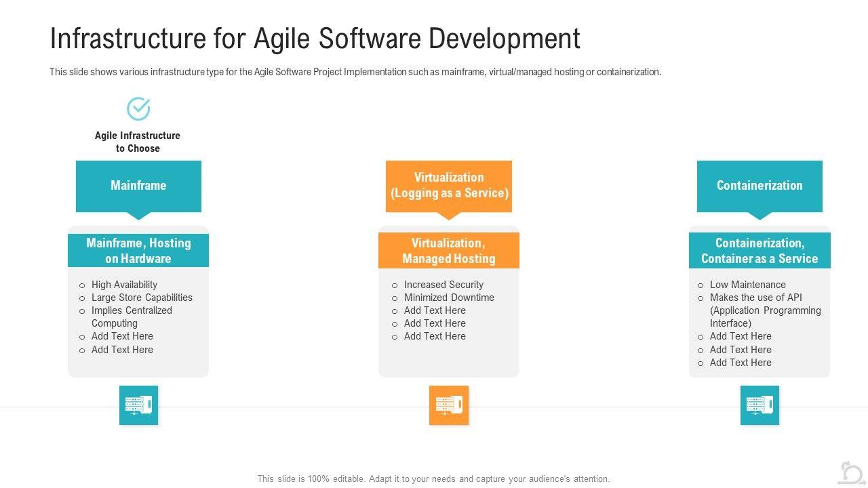Select the "Agile Infrastructure to Choose" label
Screen dimensions: 868x488
138,142
